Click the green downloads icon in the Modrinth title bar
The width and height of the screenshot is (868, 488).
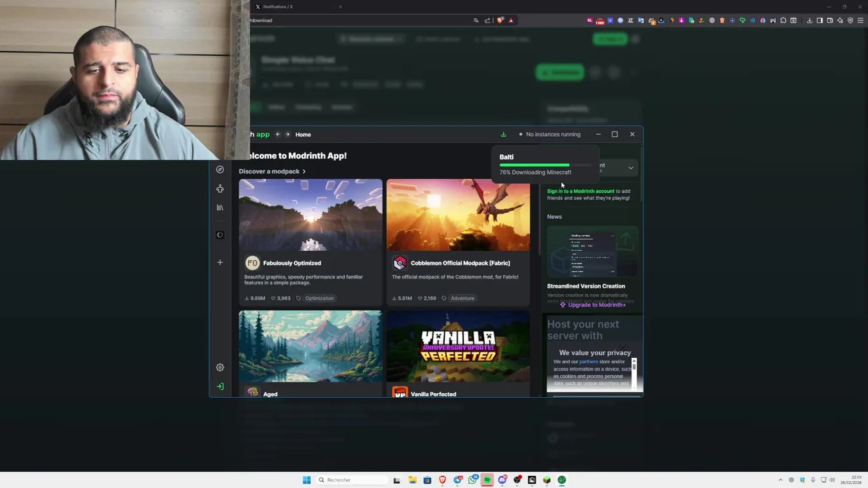pyautogui.click(x=503, y=134)
